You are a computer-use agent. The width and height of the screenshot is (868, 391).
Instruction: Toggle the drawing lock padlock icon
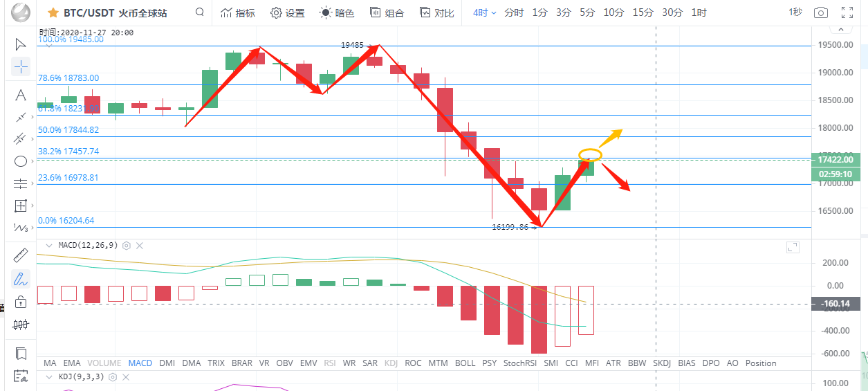(20, 301)
